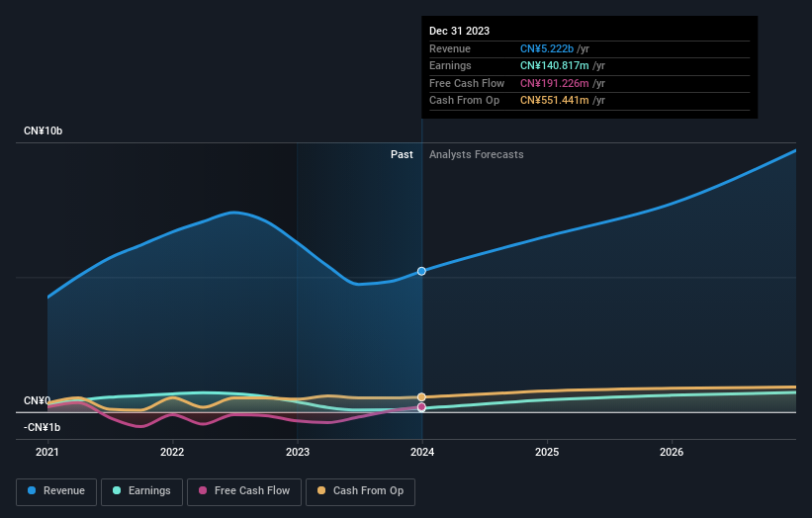Click the Dec 31 2023 tooltip date
Screen dimensions: 812x518
(x=459, y=31)
